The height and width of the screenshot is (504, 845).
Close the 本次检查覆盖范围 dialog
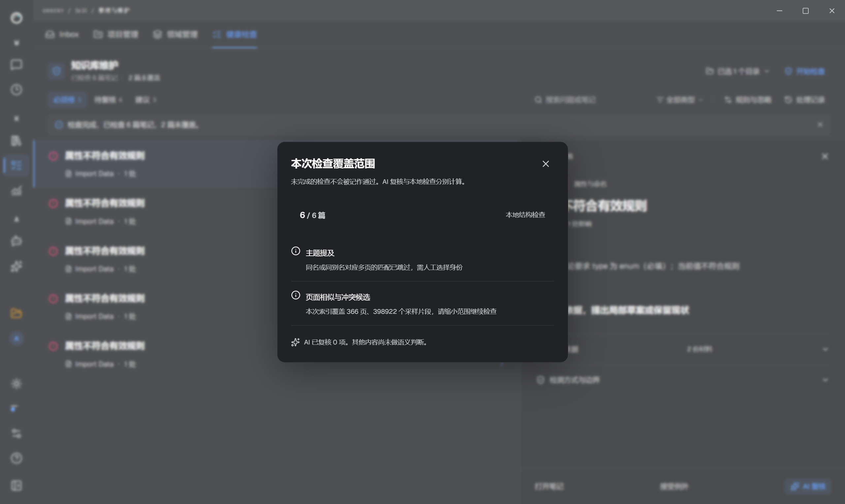click(545, 164)
